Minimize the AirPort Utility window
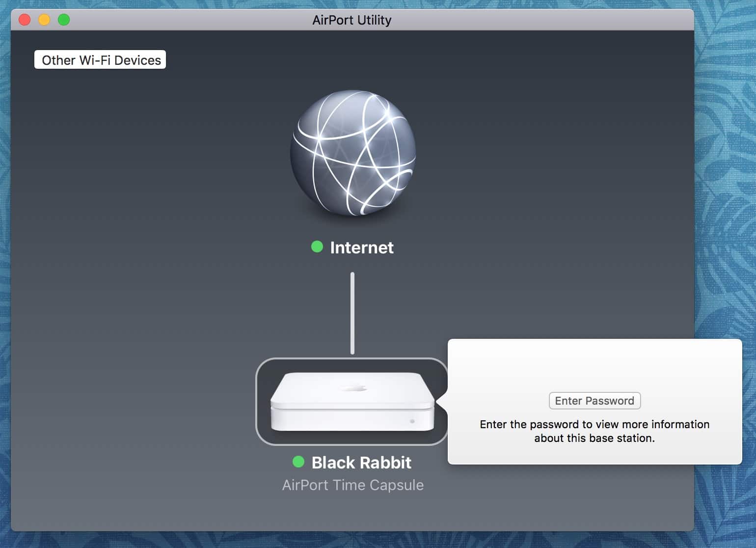This screenshot has height=548, width=756. point(44,20)
